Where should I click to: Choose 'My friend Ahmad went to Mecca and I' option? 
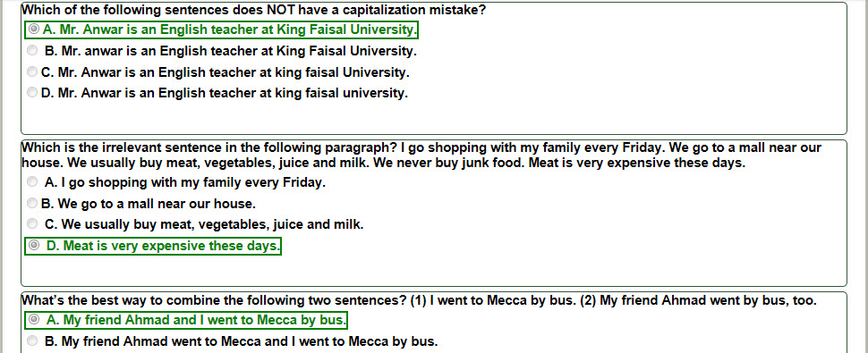32,340
